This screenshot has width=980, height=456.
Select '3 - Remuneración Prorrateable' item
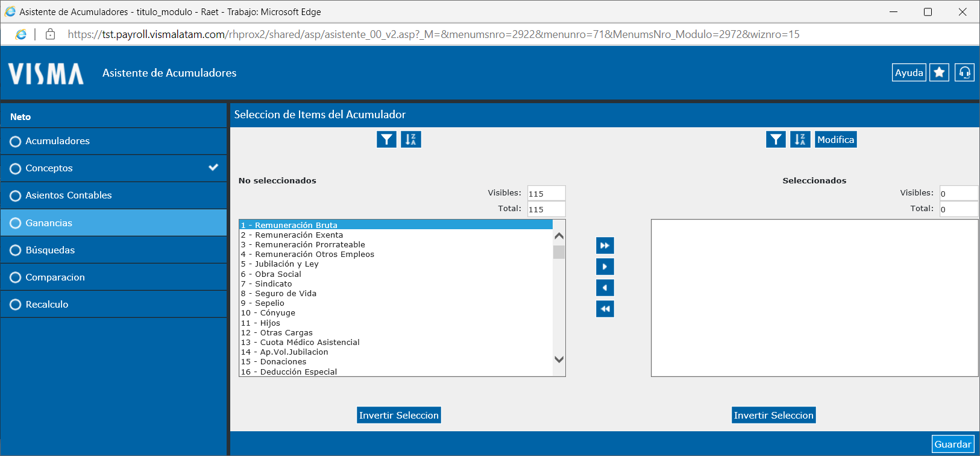(396, 244)
